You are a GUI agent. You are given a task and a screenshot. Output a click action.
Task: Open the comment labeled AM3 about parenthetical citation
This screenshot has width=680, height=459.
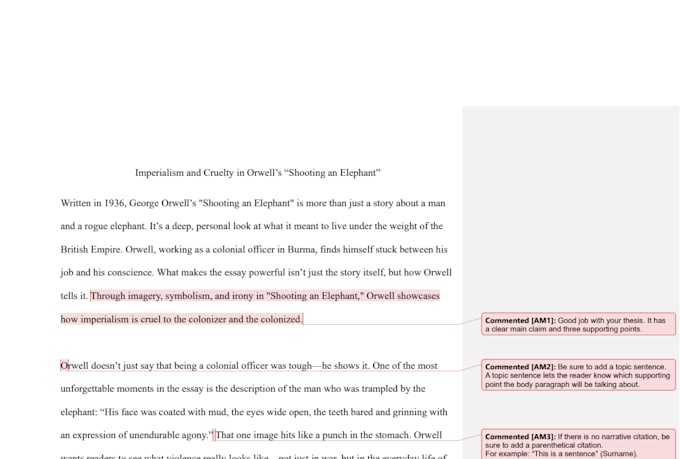578,444
